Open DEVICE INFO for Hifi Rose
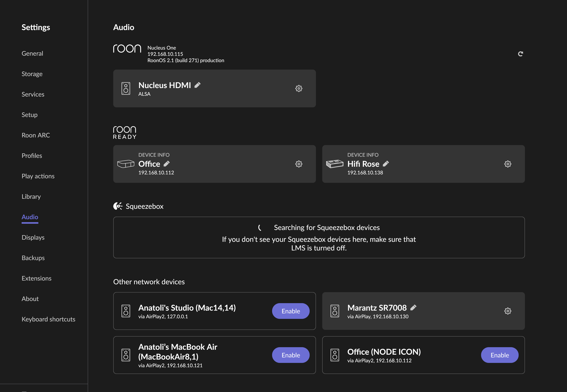Viewport: 567px width, 392px height. [x=363, y=155]
